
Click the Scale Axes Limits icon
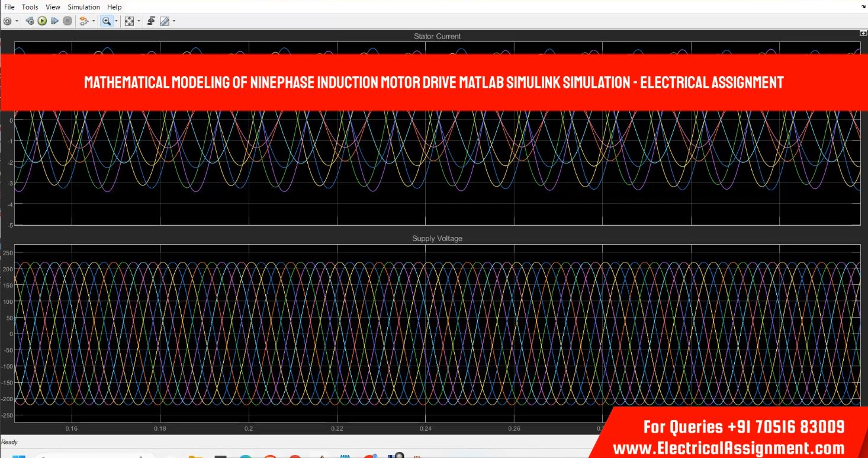tap(129, 21)
